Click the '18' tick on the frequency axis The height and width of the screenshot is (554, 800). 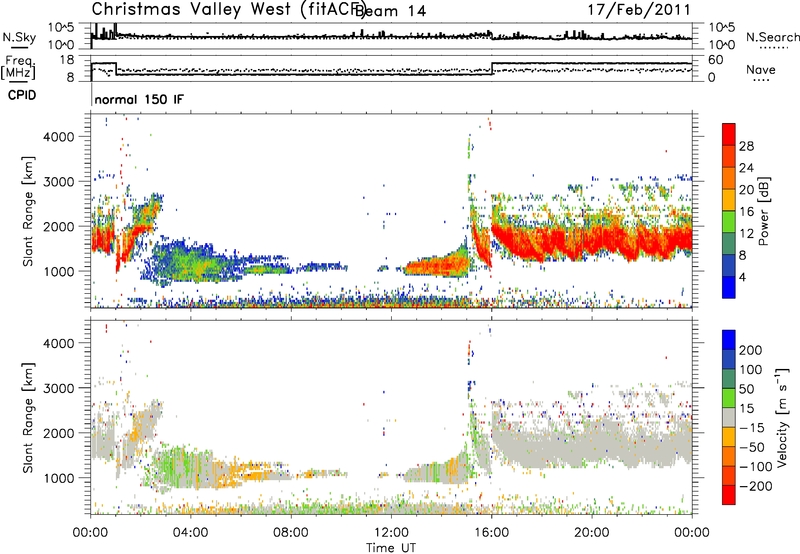click(x=67, y=60)
